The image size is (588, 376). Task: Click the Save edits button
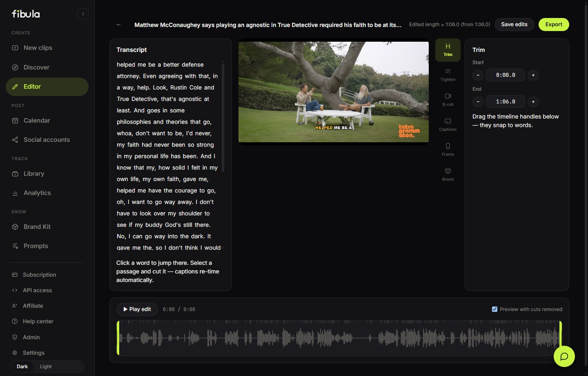(x=514, y=25)
